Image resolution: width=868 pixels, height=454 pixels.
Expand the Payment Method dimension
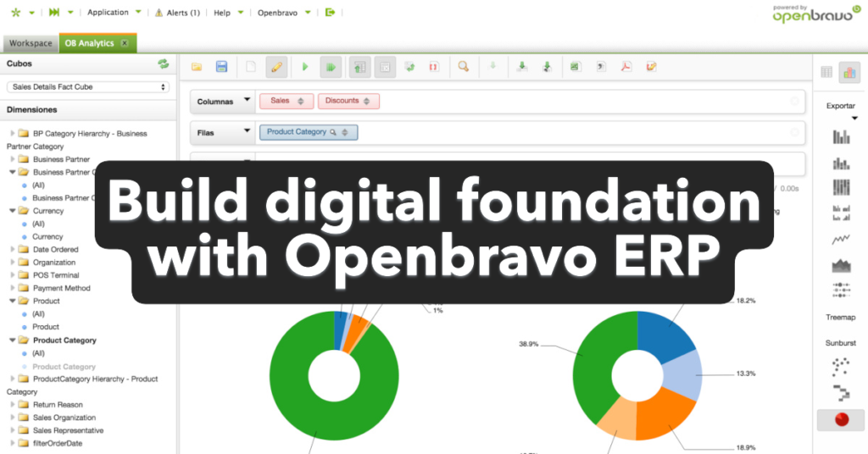12,288
